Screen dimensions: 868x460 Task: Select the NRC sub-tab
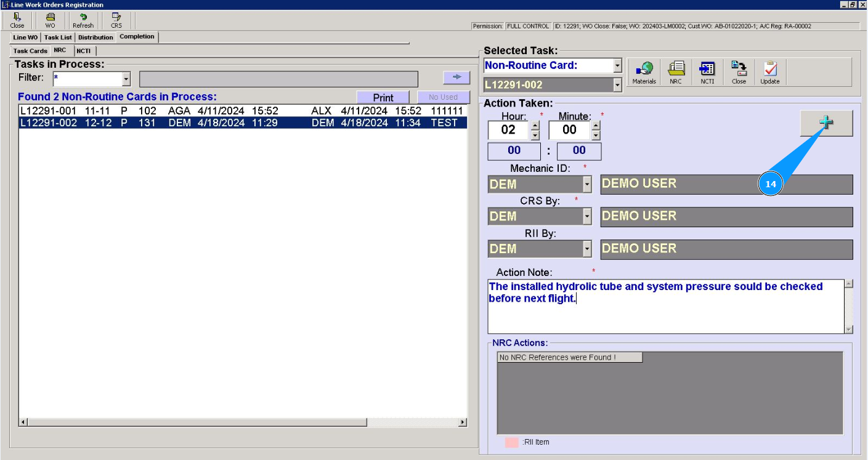(60, 50)
